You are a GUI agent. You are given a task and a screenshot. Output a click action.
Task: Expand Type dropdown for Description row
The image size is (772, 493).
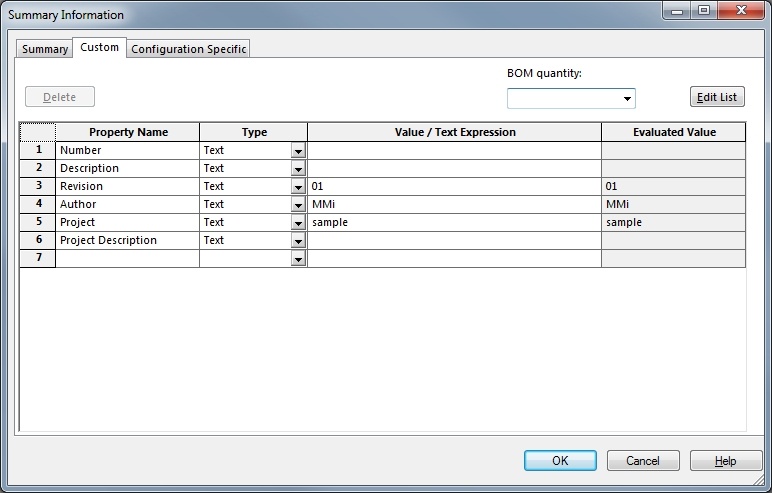coord(298,169)
